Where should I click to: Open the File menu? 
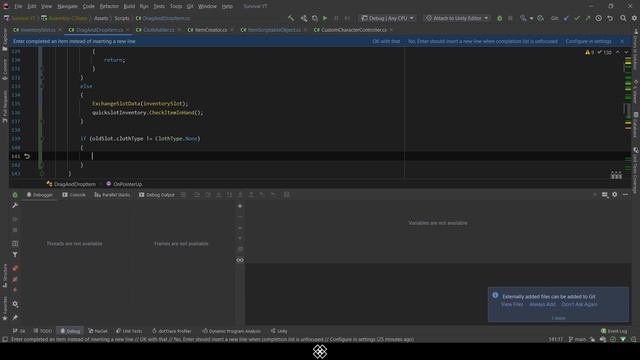click(x=18, y=6)
